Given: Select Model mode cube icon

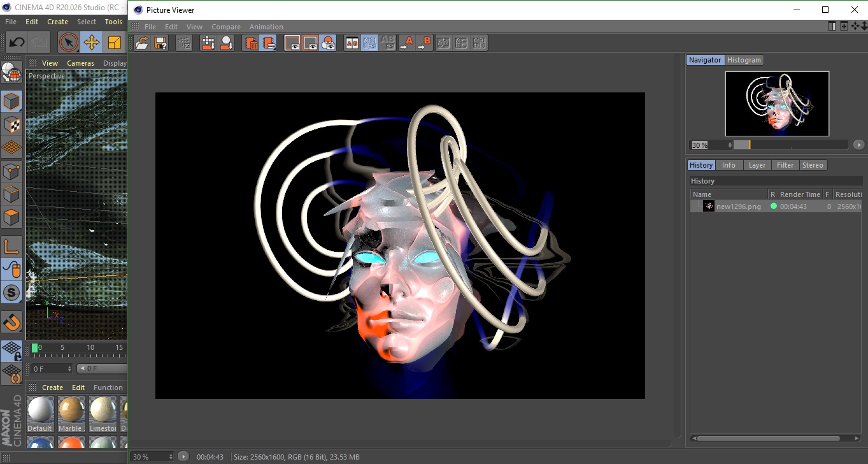Looking at the screenshot, I should pos(11,102).
